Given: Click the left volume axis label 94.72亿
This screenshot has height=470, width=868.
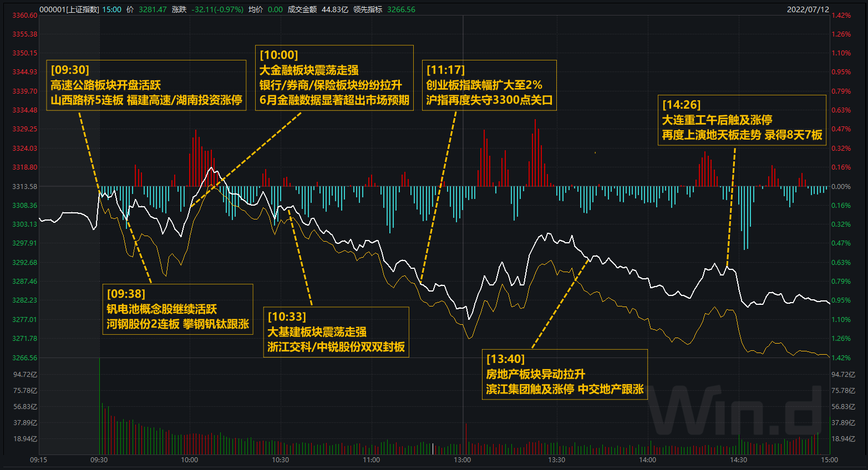Looking at the screenshot, I should tap(26, 375).
